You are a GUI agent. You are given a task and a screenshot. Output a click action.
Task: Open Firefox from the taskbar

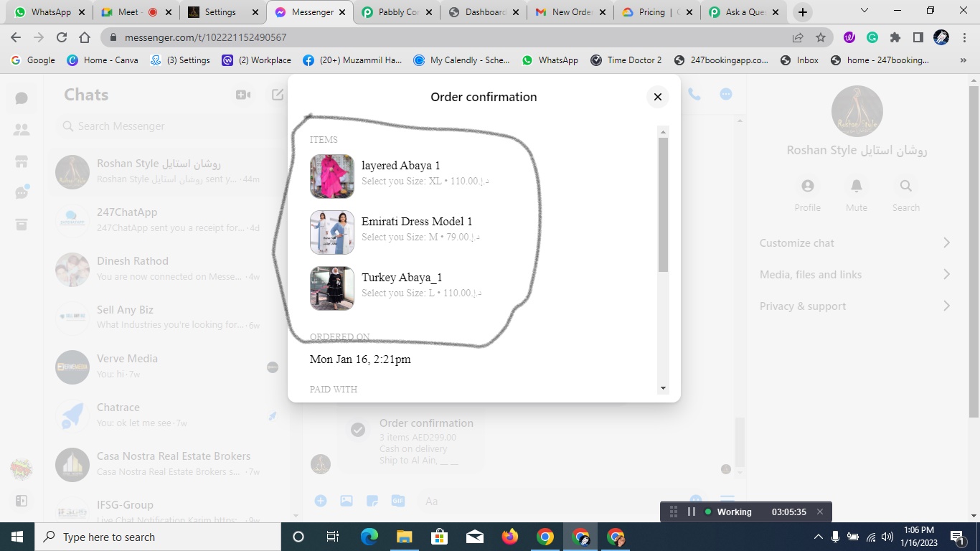click(x=510, y=537)
